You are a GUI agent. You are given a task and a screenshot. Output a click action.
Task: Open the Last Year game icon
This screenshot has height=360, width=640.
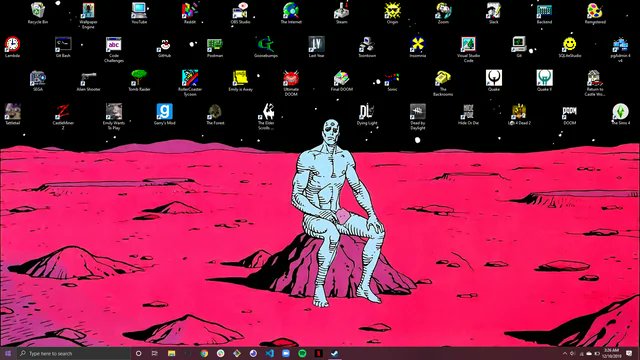point(316,47)
